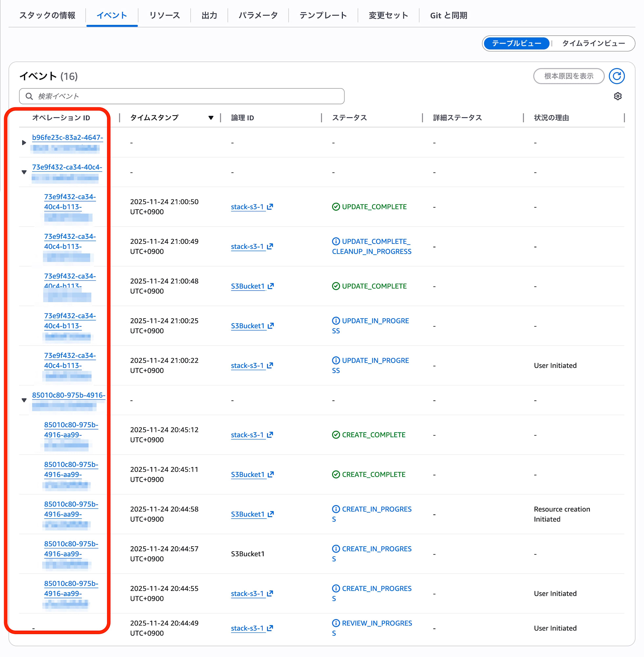Open the リソース tab
644x657 pixels.
(x=164, y=15)
